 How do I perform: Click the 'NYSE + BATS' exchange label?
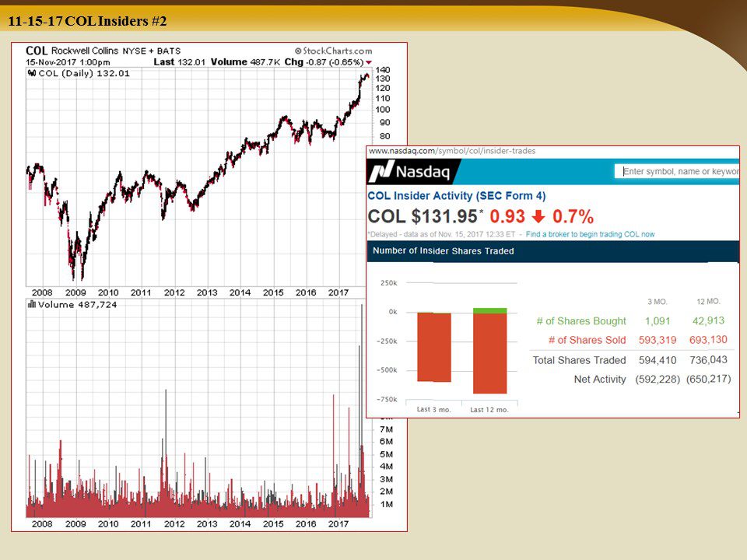pos(152,51)
